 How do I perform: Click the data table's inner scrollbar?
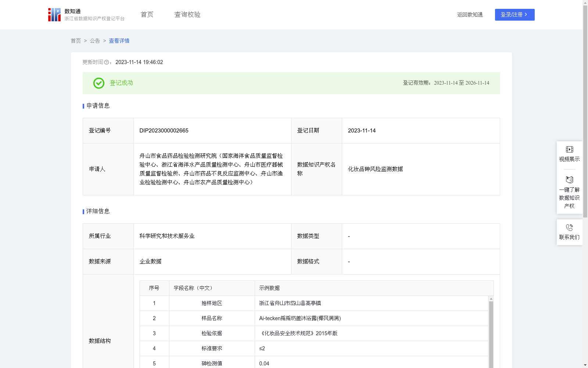(x=491, y=335)
